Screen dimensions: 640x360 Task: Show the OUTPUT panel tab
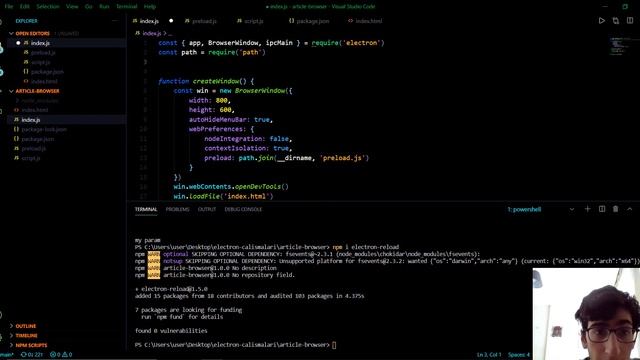click(x=207, y=209)
